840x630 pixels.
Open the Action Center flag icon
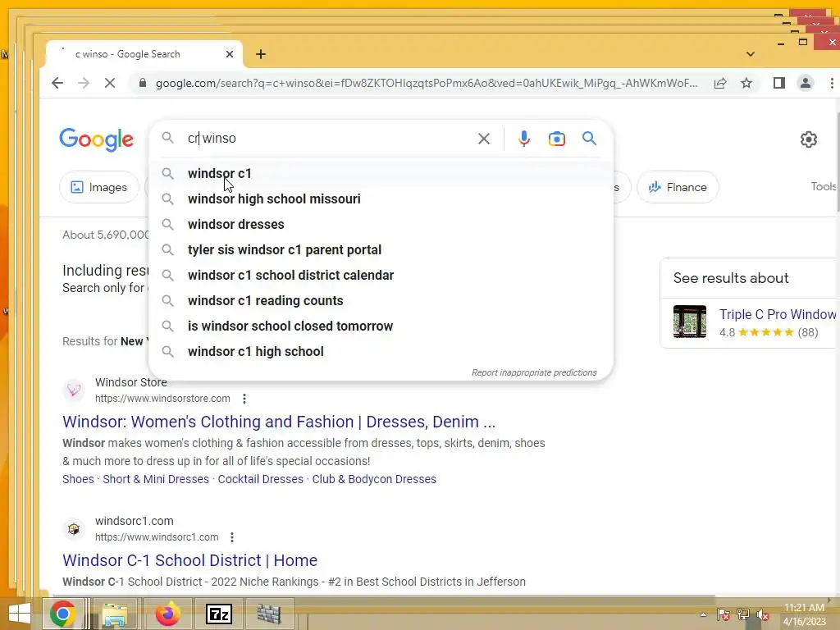tap(723, 615)
